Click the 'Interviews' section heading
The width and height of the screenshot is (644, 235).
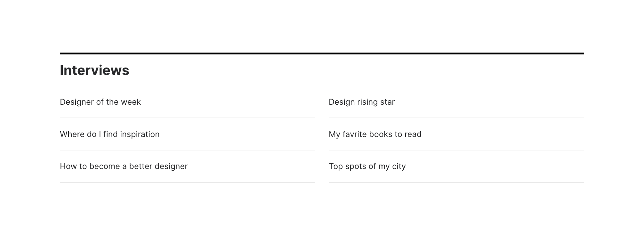pyautogui.click(x=95, y=70)
